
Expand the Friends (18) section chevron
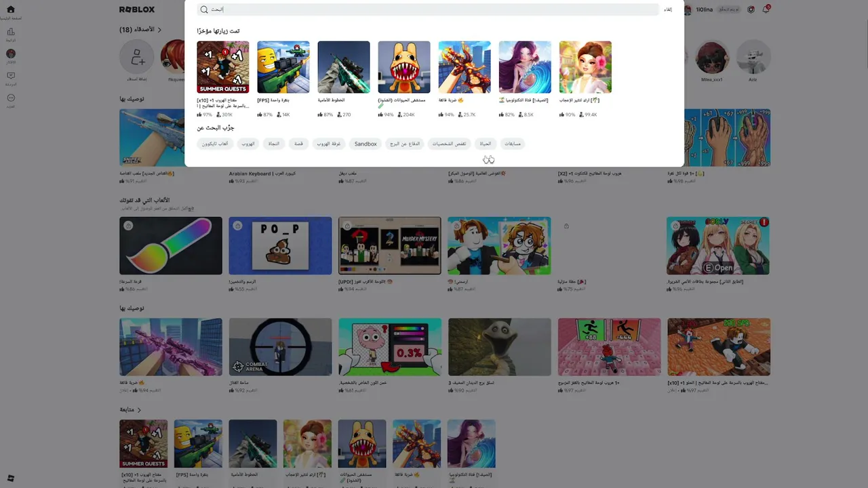click(160, 30)
